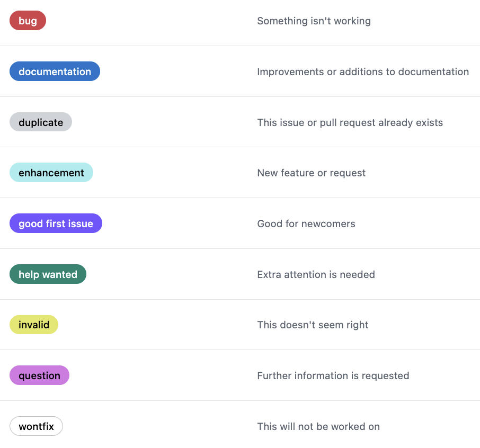
Task: Click "Extra attention is needed" text
Action: [316, 274]
